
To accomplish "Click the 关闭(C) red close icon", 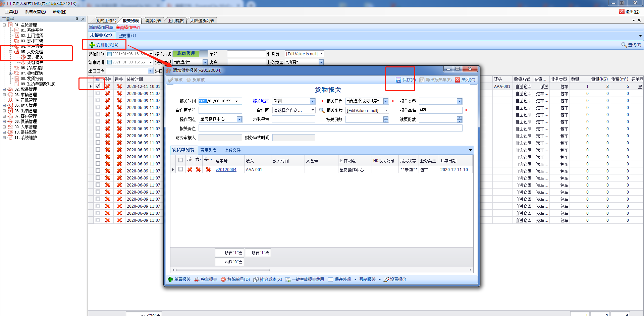I will point(457,80).
